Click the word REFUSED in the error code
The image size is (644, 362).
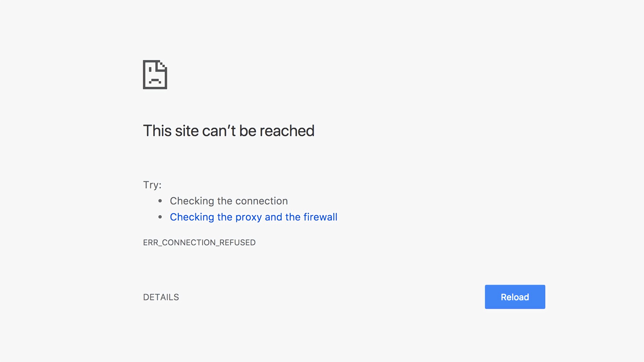click(237, 243)
